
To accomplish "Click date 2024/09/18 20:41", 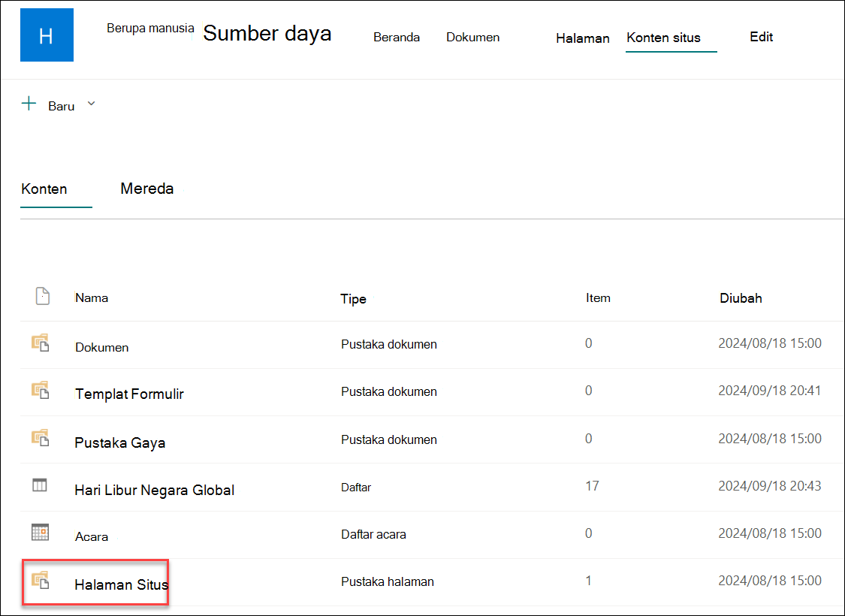I will point(770,391).
